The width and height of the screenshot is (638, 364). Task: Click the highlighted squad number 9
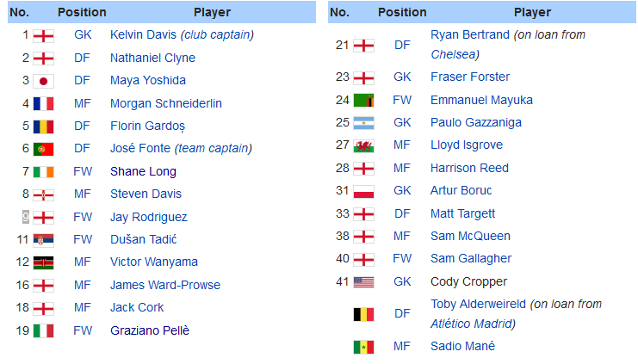point(26,217)
